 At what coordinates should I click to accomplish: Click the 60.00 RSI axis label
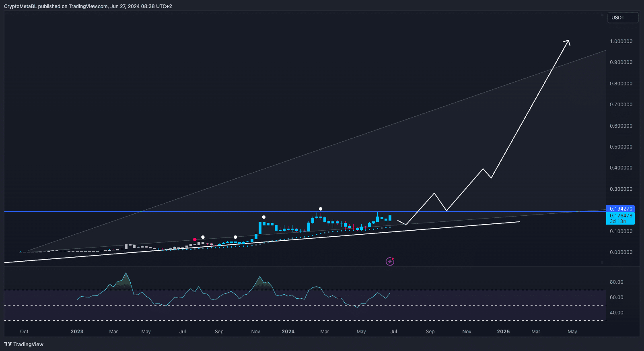point(617,297)
